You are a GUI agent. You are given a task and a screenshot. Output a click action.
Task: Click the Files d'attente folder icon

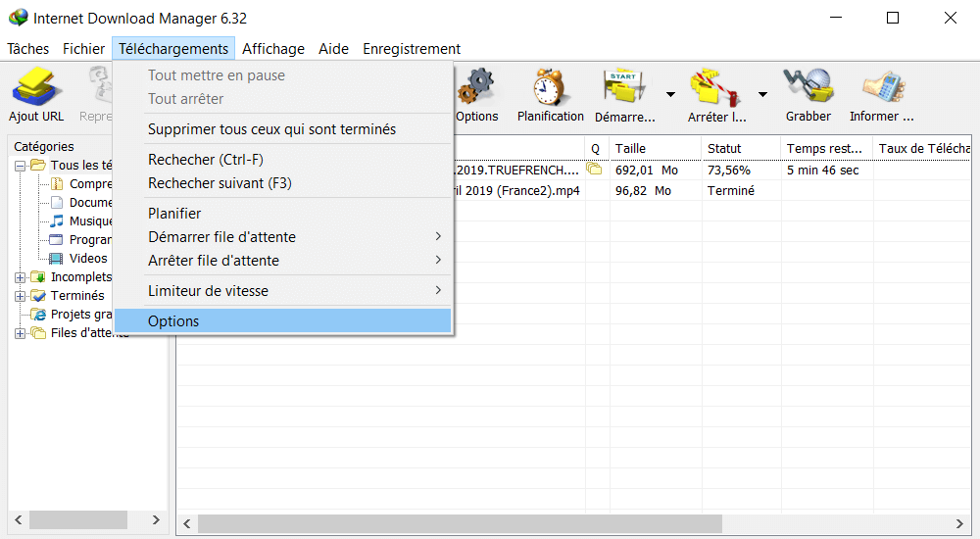39,332
